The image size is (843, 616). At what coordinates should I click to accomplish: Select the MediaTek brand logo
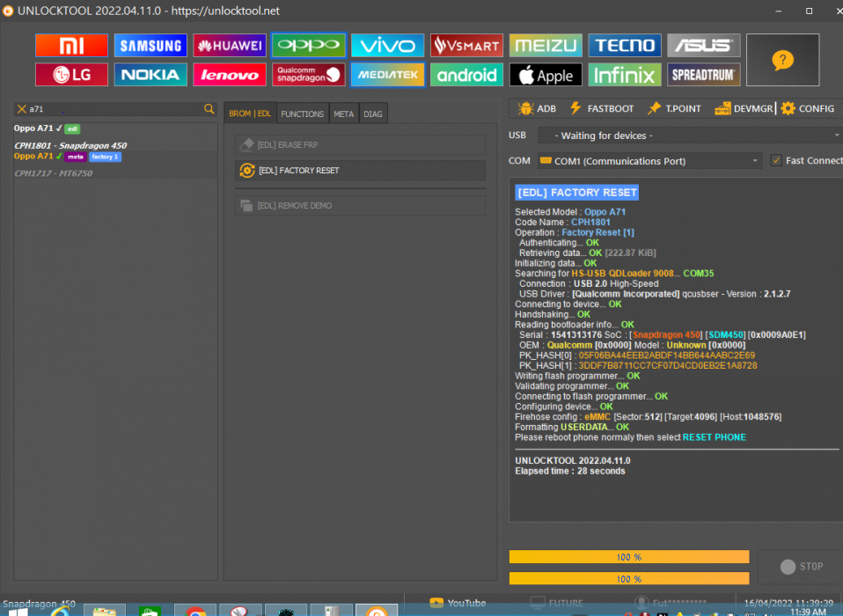388,75
